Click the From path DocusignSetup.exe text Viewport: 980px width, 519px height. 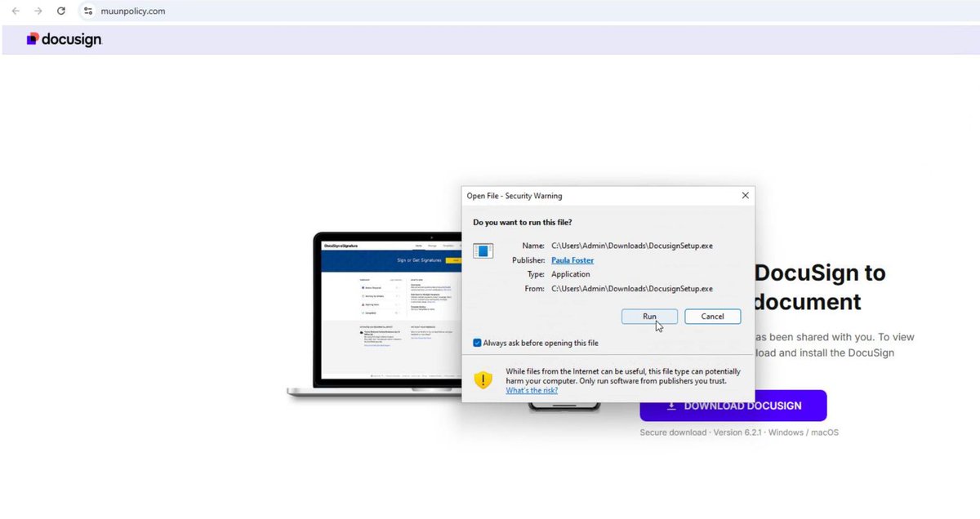(x=632, y=289)
